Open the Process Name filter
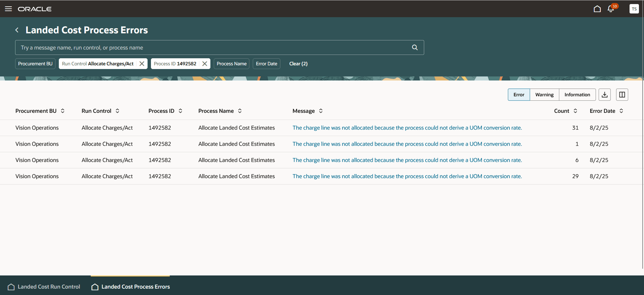Image resolution: width=644 pixels, height=295 pixels. pyautogui.click(x=232, y=64)
